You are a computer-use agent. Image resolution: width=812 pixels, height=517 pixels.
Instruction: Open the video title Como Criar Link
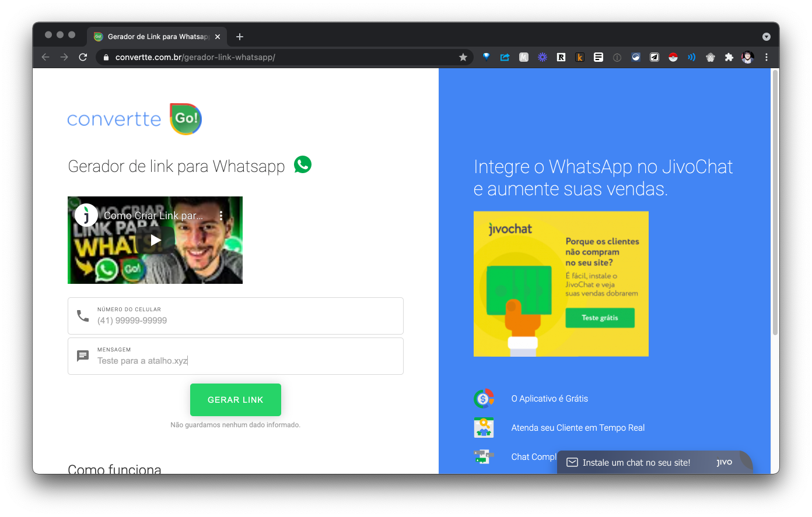click(x=153, y=216)
